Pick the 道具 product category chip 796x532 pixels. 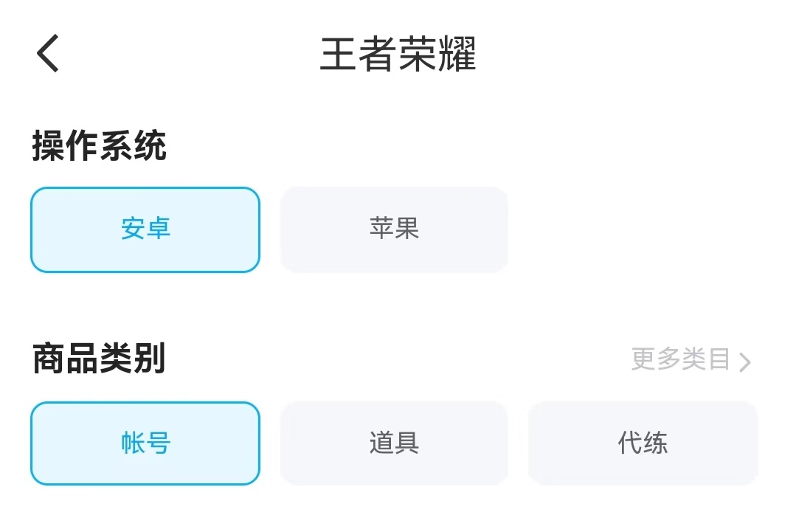(394, 443)
